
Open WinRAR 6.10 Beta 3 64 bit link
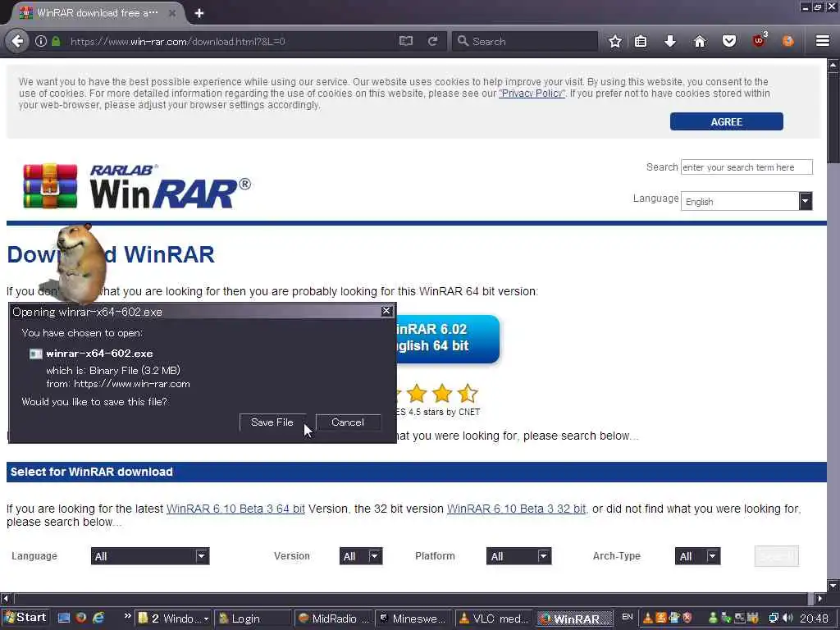235,509
